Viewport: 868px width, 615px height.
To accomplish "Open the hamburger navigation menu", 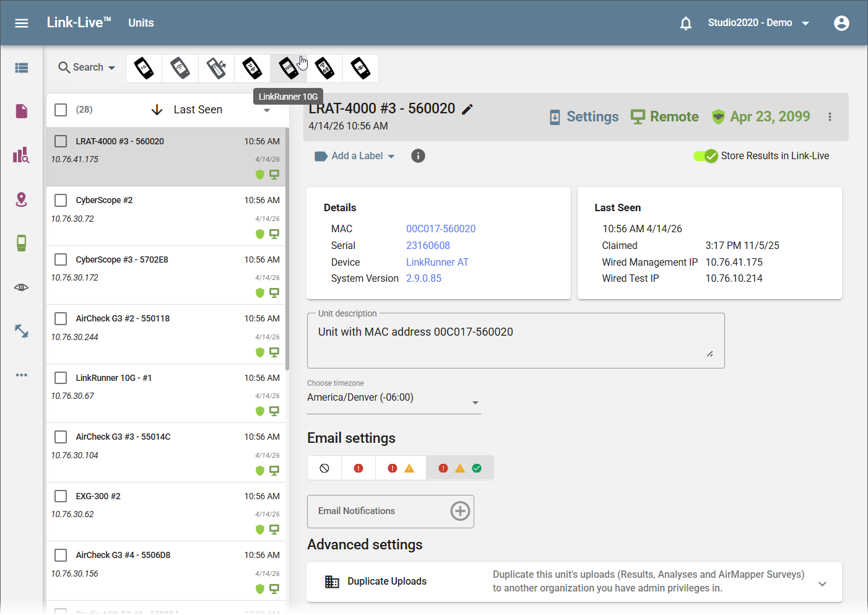I will [x=22, y=23].
